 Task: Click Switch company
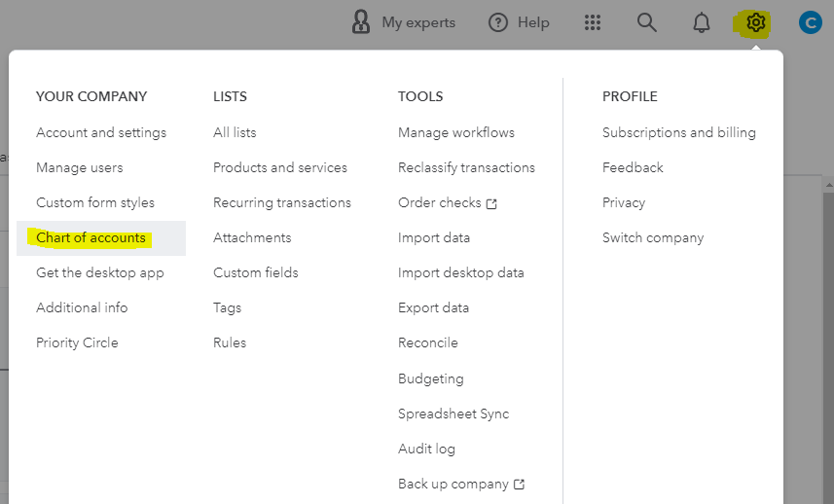653,237
